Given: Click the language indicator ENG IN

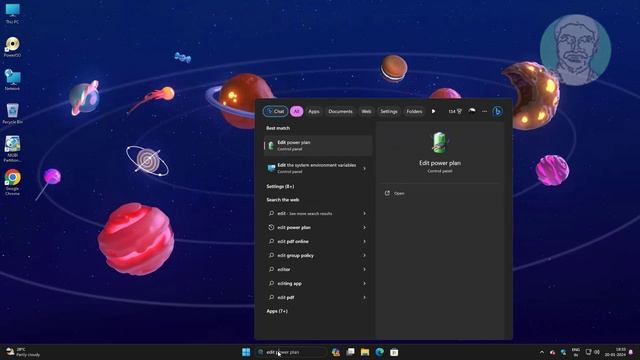Looking at the screenshot, I should pos(576,352).
